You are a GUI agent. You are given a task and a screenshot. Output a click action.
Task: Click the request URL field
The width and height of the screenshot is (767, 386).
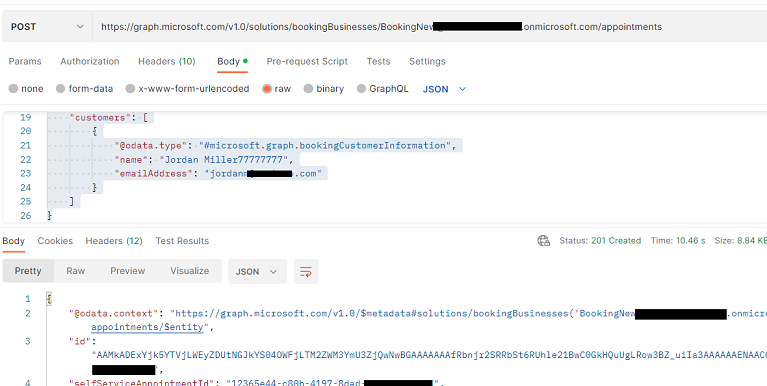point(429,27)
